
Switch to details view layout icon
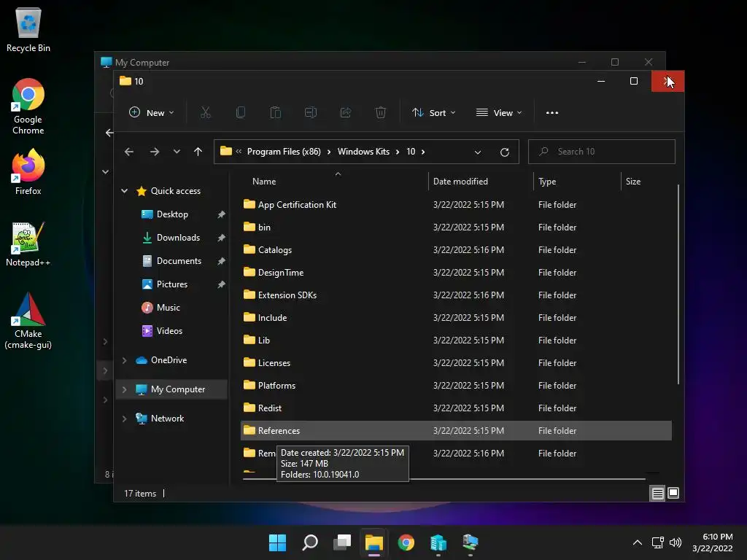click(657, 494)
